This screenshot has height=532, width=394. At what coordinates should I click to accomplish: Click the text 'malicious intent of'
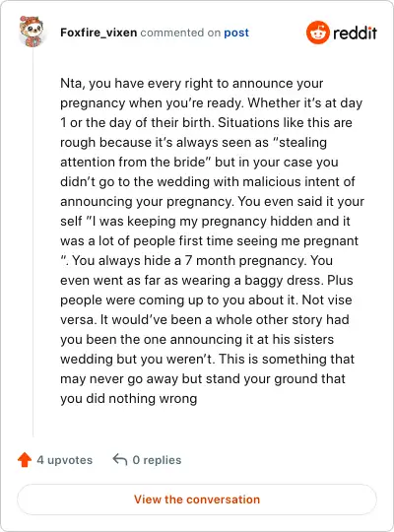298,181
